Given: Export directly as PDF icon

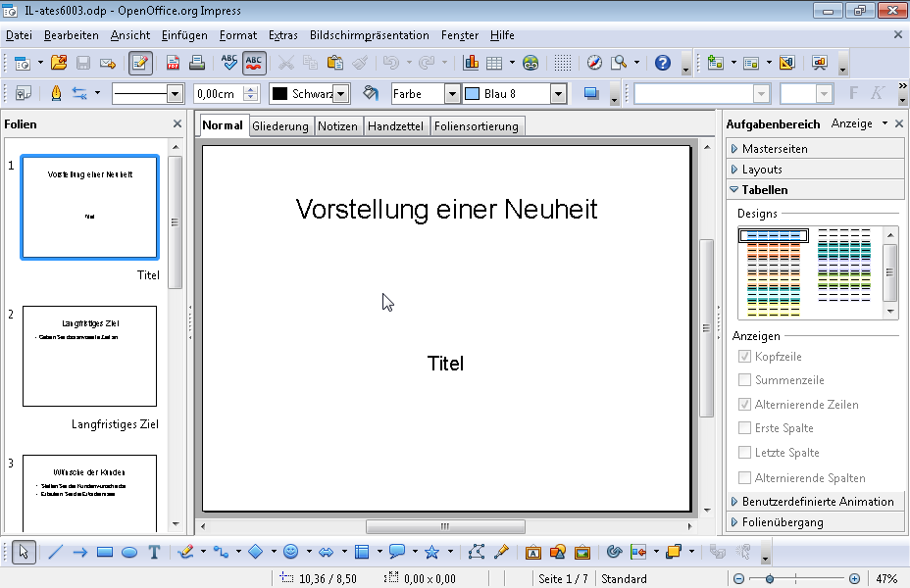Looking at the screenshot, I should point(173,63).
